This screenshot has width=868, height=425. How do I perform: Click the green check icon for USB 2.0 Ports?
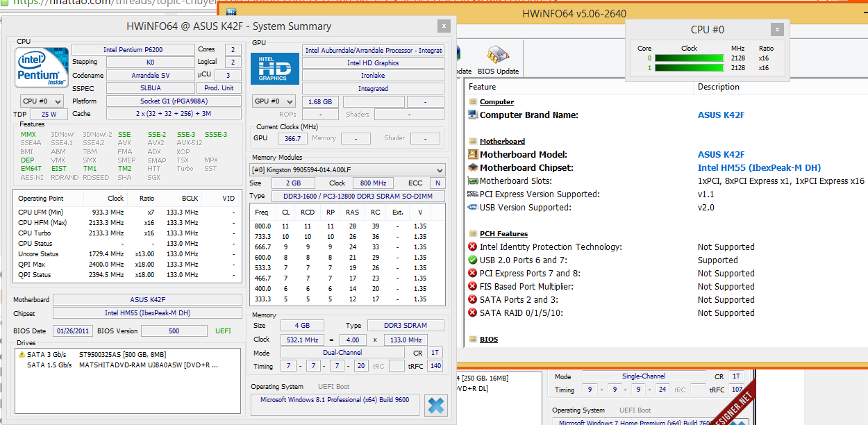(473, 260)
